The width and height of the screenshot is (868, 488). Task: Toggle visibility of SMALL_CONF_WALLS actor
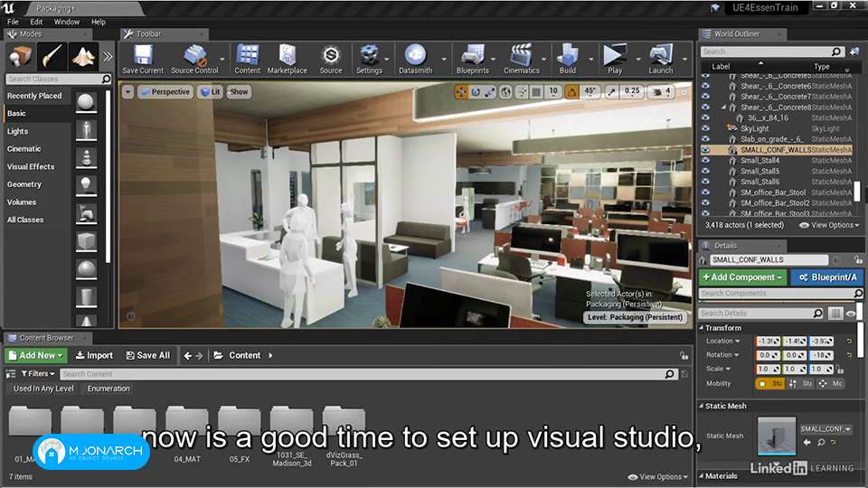[x=705, y=150]
